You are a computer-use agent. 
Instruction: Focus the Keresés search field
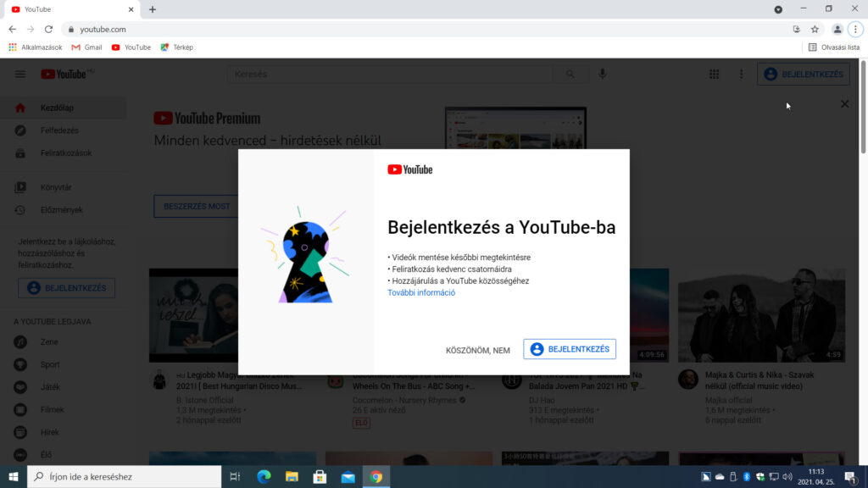pyautogui.click(x=390, y=75)
